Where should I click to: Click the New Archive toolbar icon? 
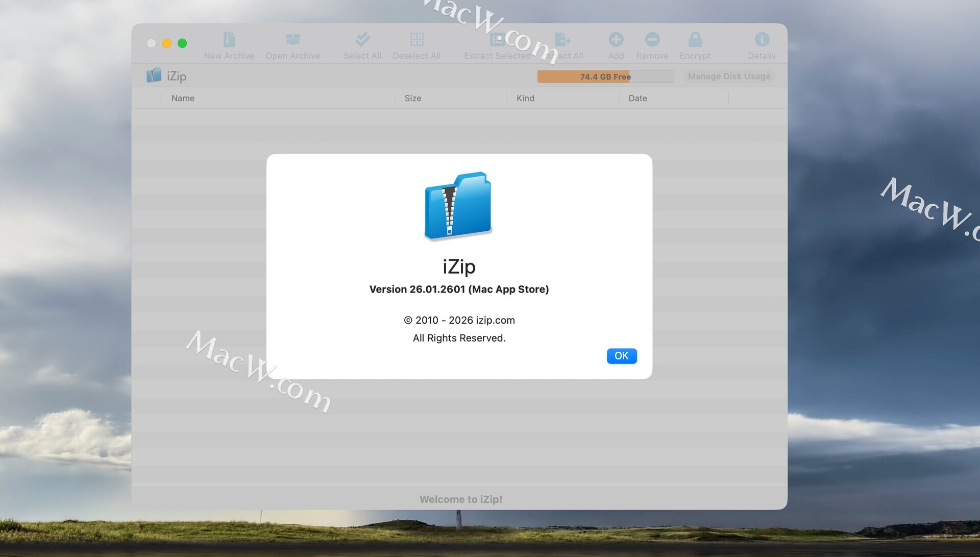pos(229,40)
